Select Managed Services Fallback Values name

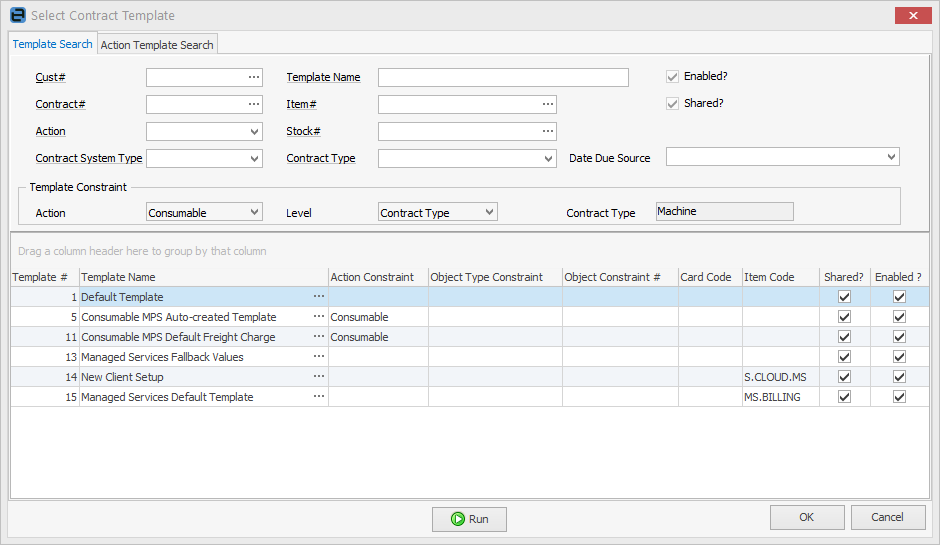coord(162,357)
